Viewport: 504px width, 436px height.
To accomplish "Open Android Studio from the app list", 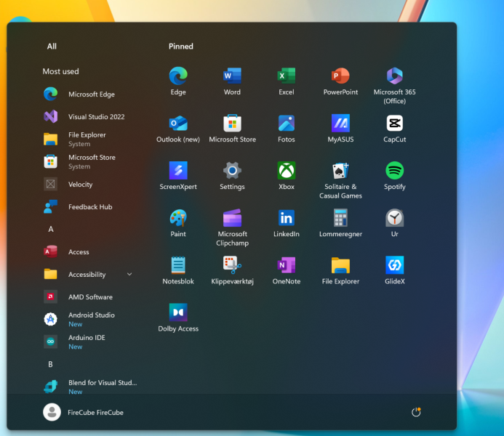I will (89, 319).
